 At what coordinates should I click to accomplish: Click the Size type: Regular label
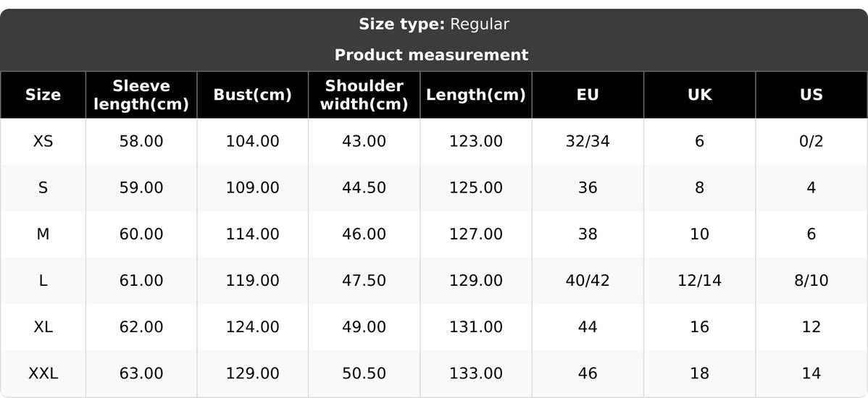(x=434, y=24)
